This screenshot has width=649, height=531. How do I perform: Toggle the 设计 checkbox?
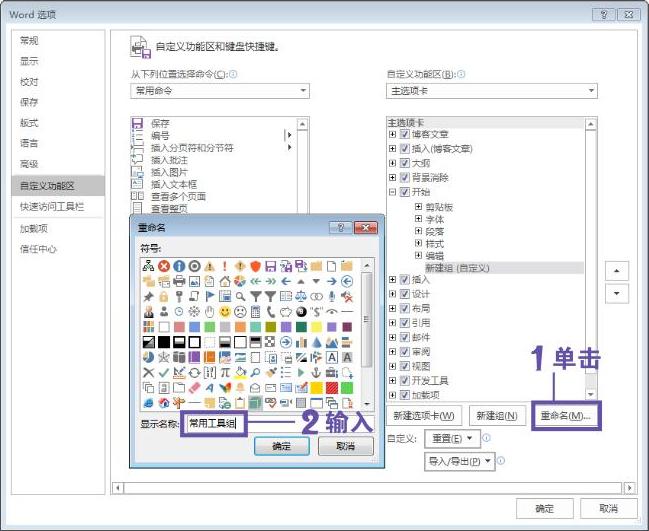[405, 294]
